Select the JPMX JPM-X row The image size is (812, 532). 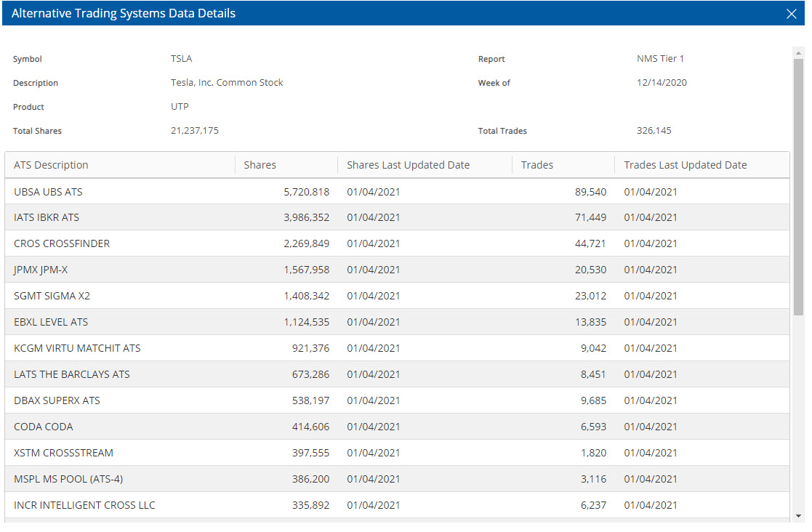tap(397, 270)
